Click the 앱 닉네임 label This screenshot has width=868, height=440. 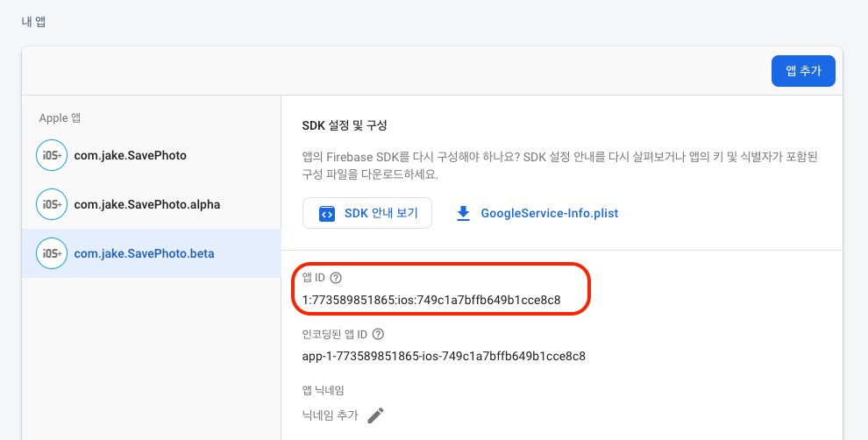[x=324, y=390]
